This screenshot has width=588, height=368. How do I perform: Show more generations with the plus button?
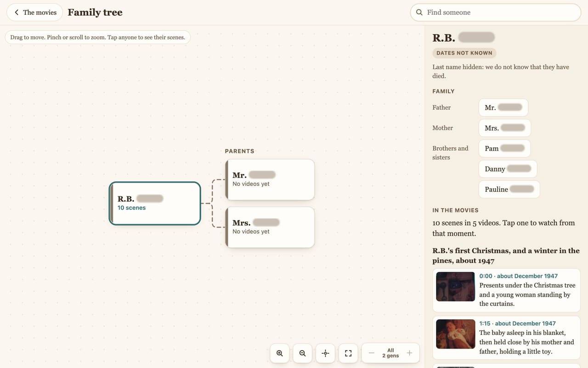(x=410, y=353)
